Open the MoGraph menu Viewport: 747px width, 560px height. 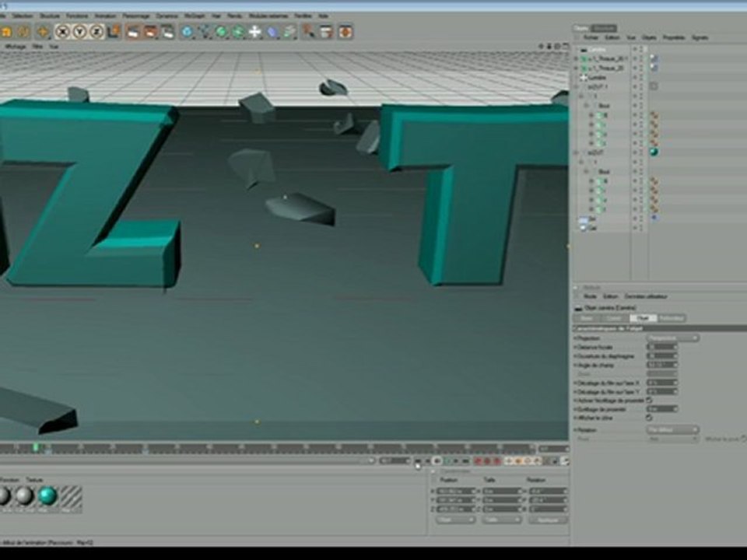(195, 16)
